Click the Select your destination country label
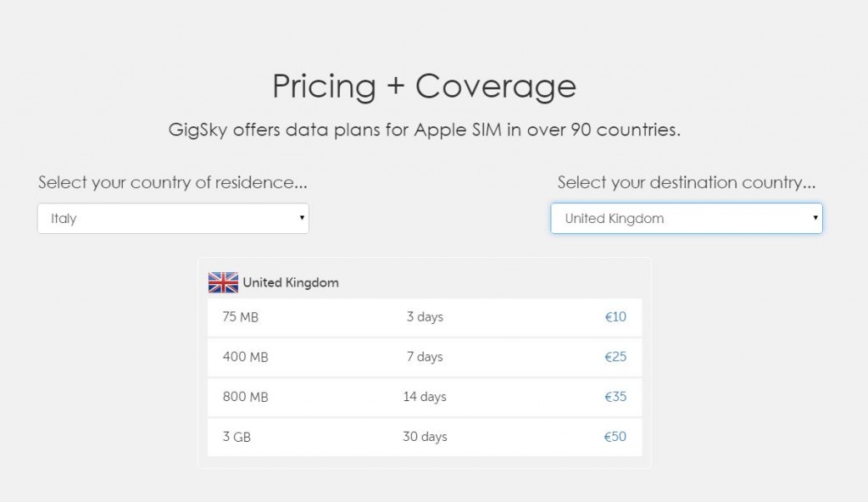Image resolution: width=868 pixels, height=502 pixels. (687, 182)
